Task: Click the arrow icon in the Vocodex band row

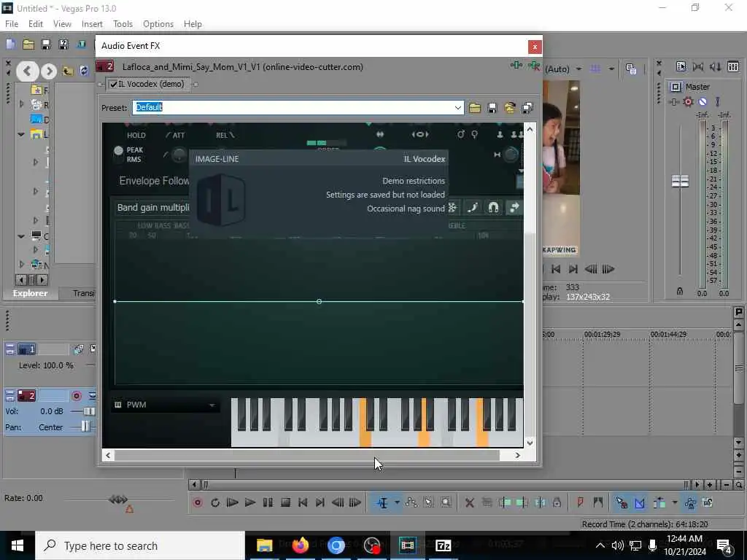Action: [514, 207]
